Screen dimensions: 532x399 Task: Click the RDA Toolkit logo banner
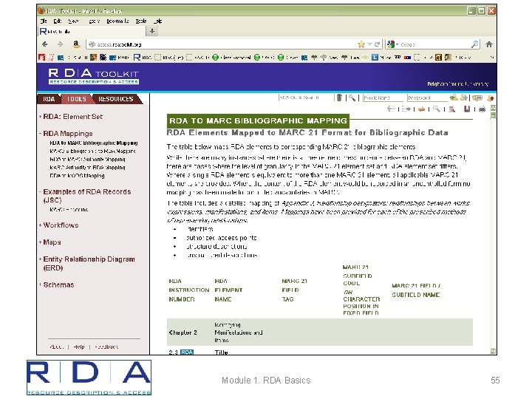click(x=94, y=77)
